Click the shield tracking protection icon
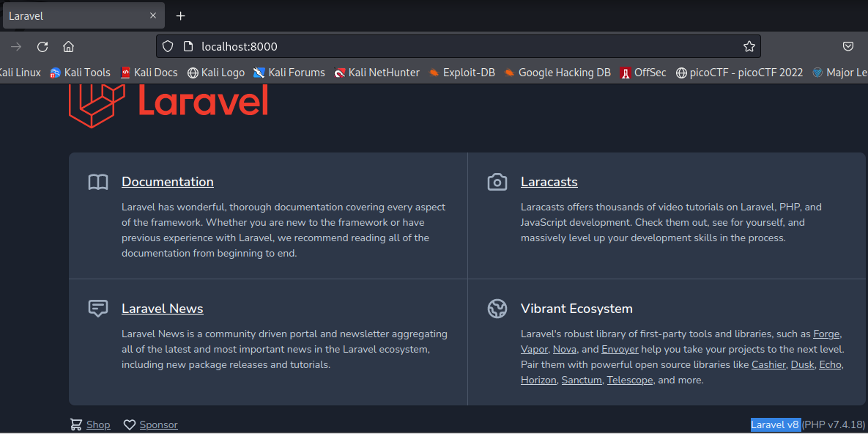Viewport: 868px width, 434px height. [x=168, y=47]
